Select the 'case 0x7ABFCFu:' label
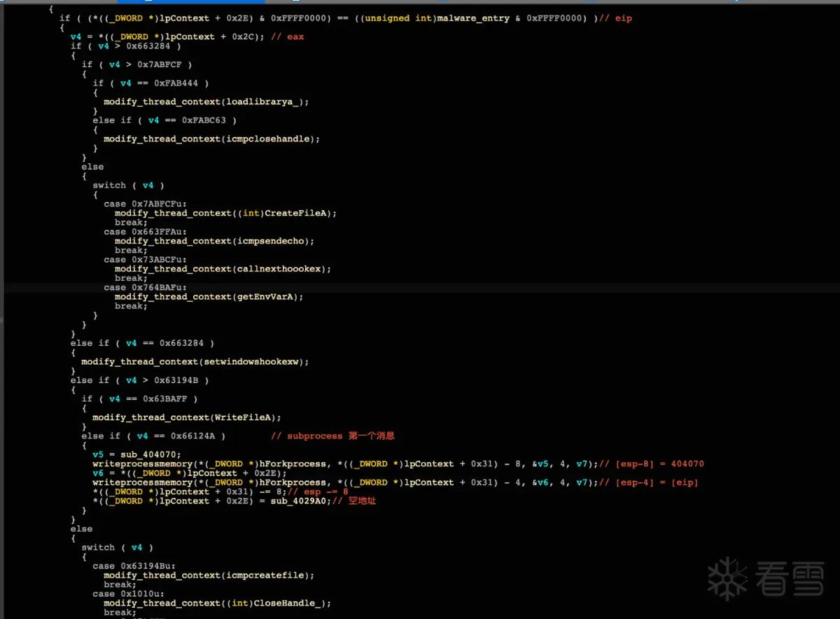 pos(146,204)
